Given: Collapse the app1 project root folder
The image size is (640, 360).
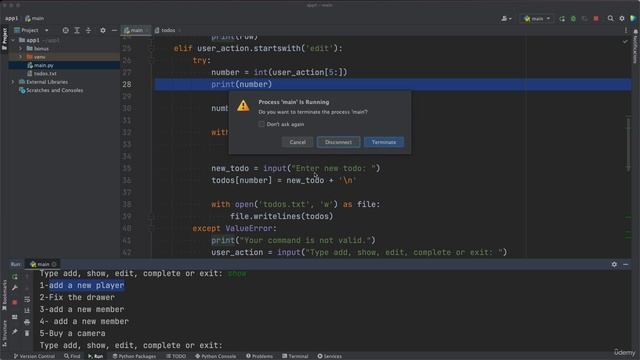Looking at the screenshot, I should coord(13,40).
